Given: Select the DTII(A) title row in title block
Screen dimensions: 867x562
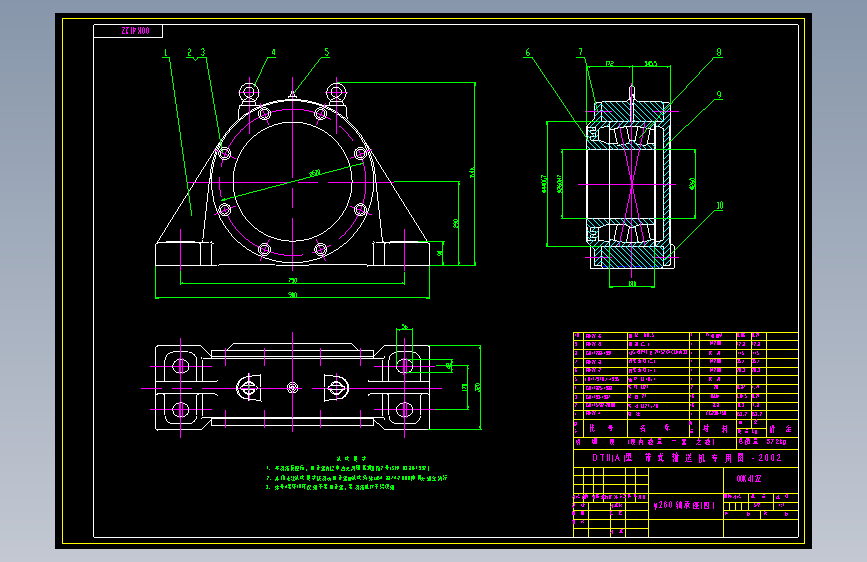Looking at the screenshot, I should click(686, 458).
